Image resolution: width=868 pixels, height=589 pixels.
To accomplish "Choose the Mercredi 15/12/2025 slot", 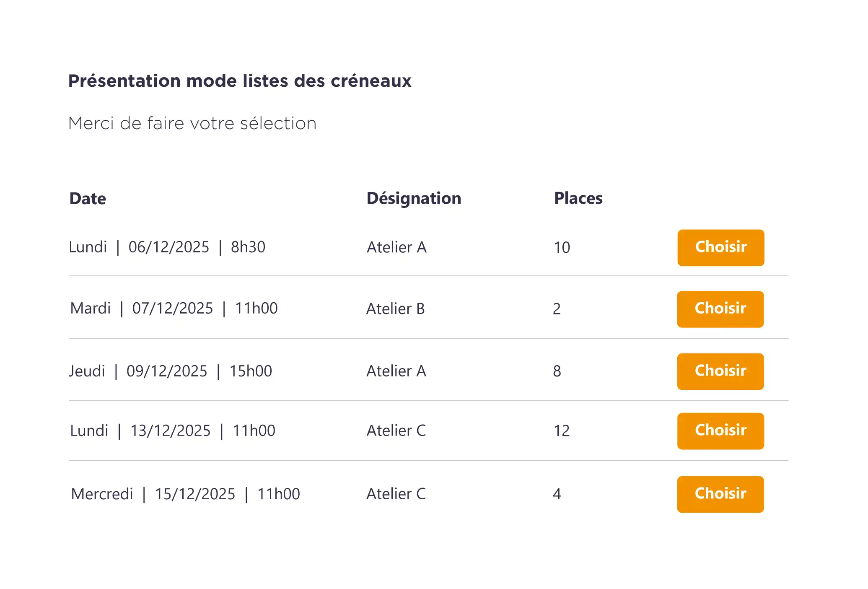I will click(720, 494).
